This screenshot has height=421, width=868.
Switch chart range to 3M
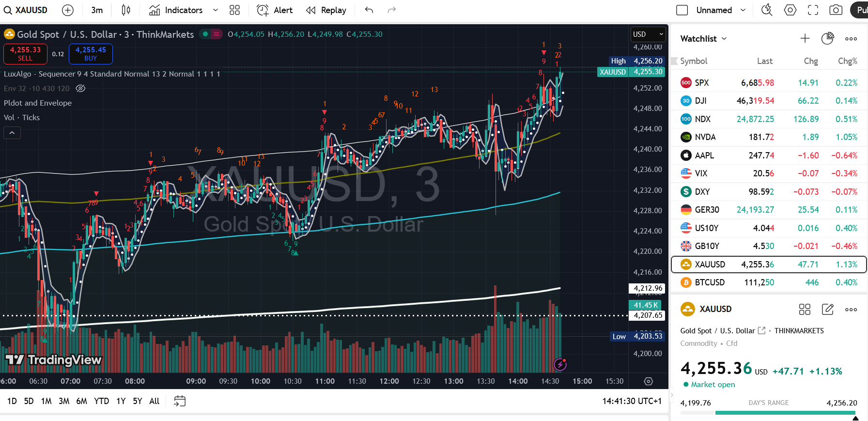pos(64,401)
